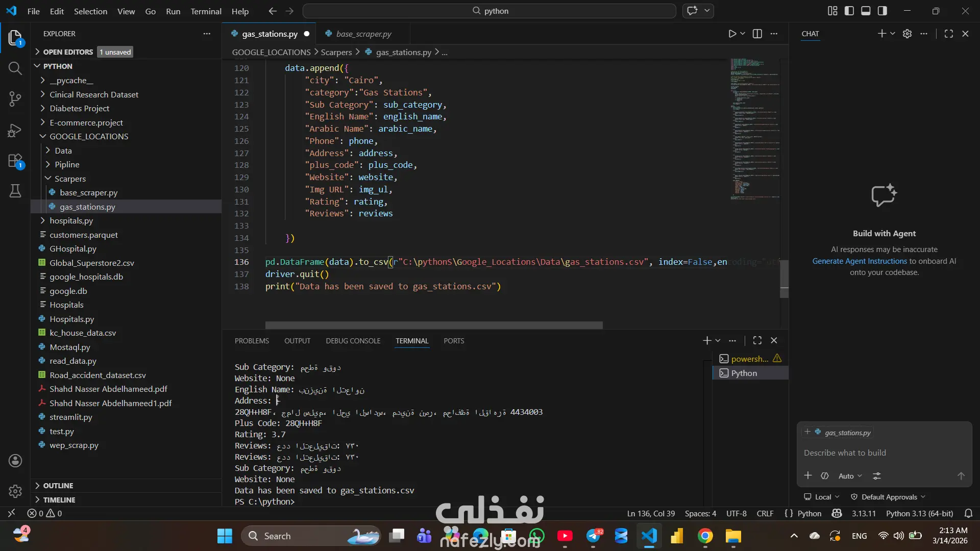Toggle the secondary side bar layout
The height and width of the screenshot is (551, 980).
tap(882, 11)
